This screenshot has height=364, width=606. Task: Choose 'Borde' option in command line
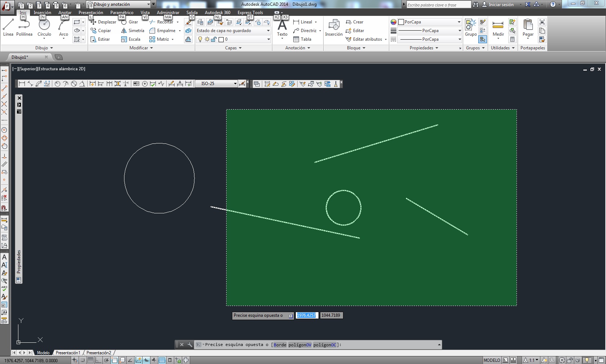click(x=280, y=345)
